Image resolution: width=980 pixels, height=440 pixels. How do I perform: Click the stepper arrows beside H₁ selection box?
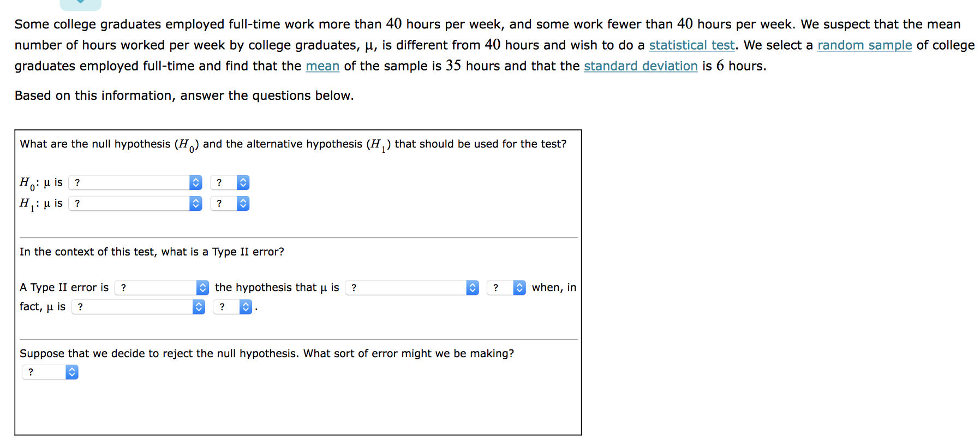click(x=195, y=203)
